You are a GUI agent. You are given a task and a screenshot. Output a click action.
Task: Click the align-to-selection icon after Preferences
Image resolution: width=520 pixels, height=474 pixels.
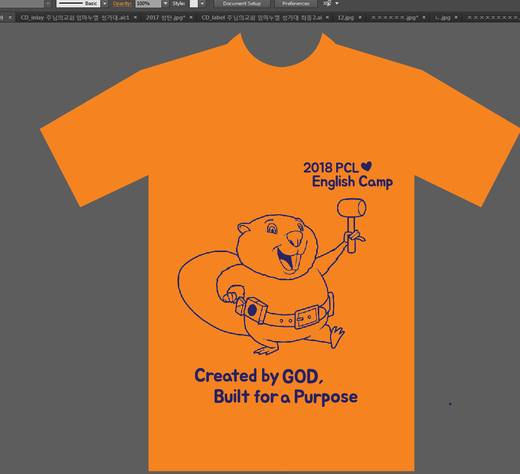pos(328,4)
